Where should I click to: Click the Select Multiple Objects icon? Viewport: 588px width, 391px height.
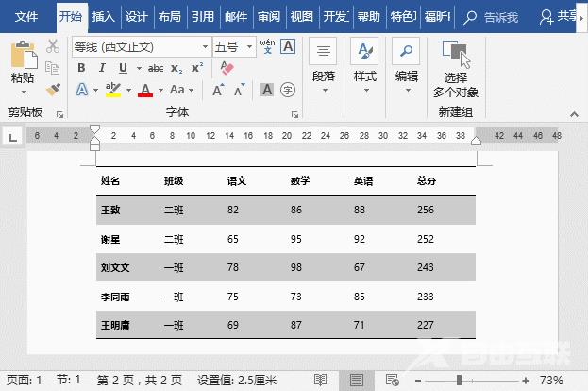[456, 57]
